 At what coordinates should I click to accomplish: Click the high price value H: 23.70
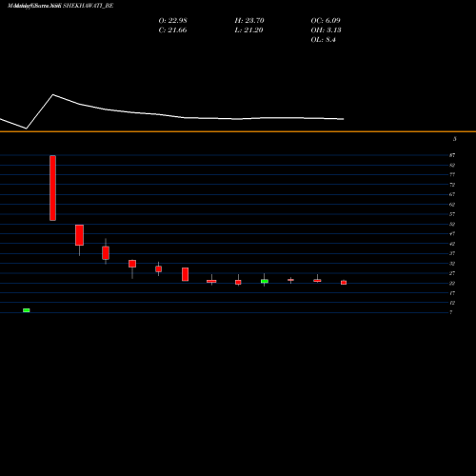click(249, 20)
